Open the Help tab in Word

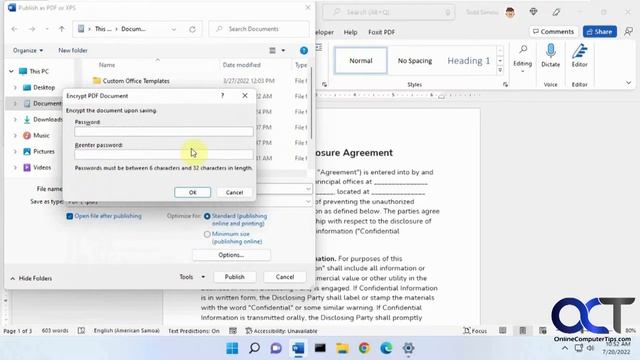pos(350,32)
